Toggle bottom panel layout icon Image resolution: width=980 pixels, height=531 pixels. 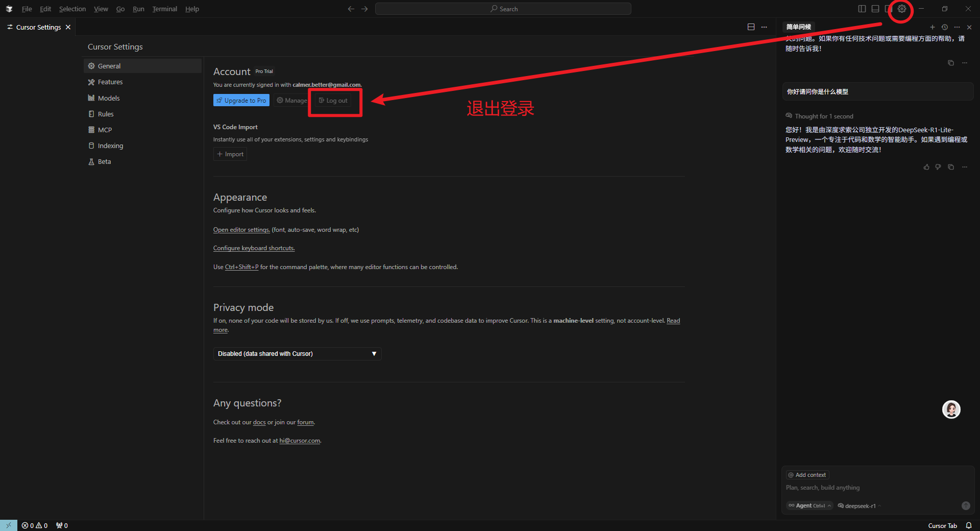click(x=875, y=9)
